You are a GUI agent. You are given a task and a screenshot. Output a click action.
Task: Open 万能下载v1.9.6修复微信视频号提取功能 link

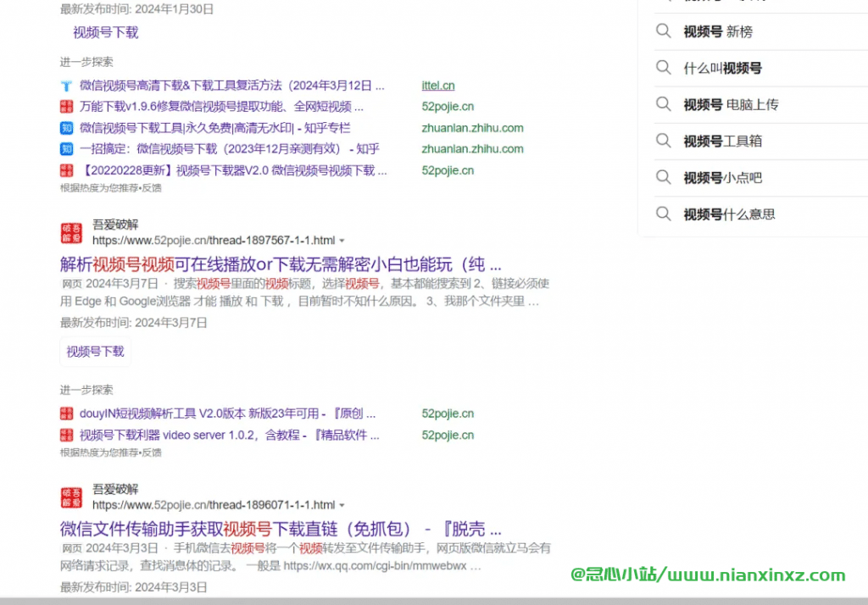pos(221,106)
